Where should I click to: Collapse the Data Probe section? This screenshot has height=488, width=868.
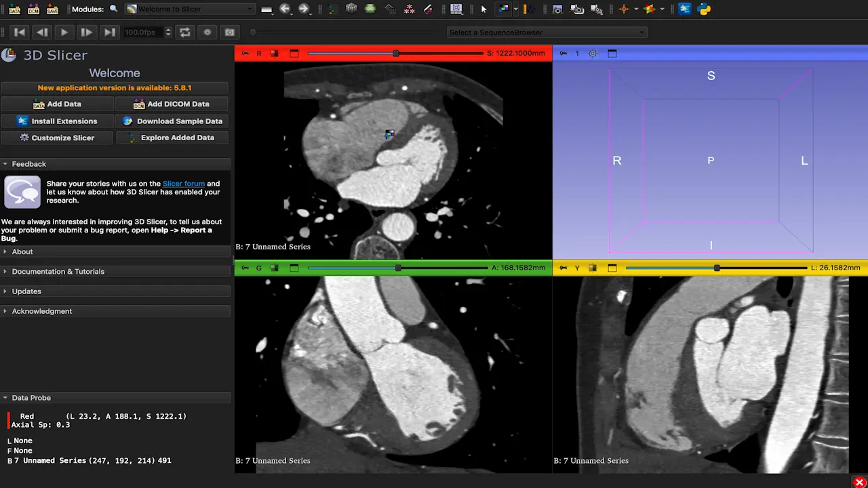(x=115, y=398)
